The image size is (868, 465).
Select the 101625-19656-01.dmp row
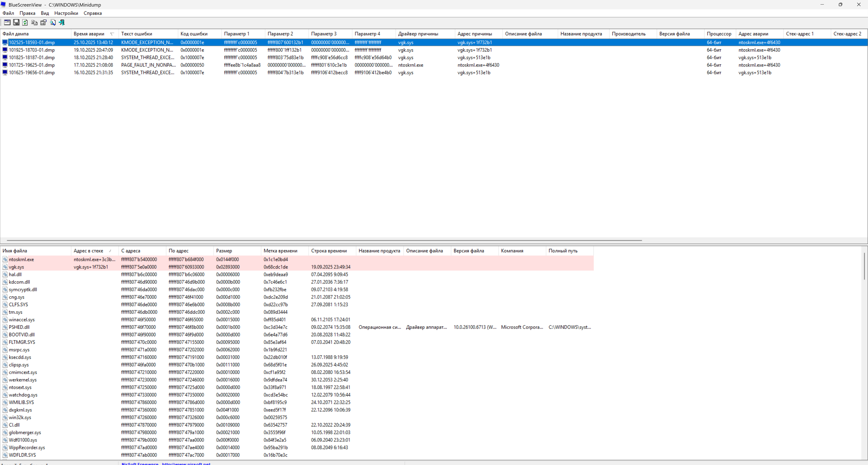[x=434, y=72]
